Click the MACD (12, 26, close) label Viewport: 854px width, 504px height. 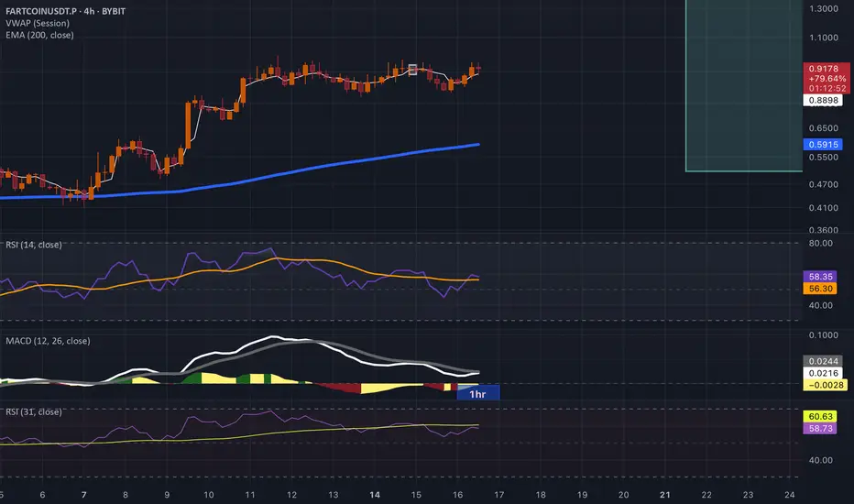coord(48,341)
